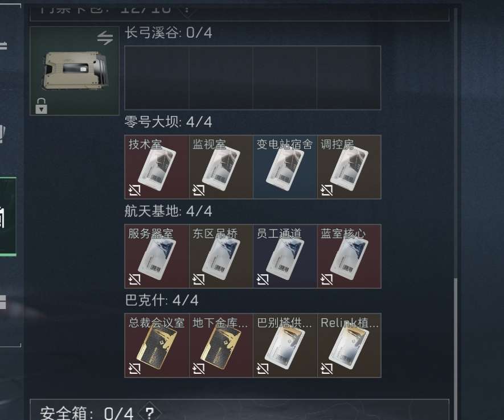Click the last empty 长弓溪谷 slot
Screen dimensions: 504x420
[349, 78]
